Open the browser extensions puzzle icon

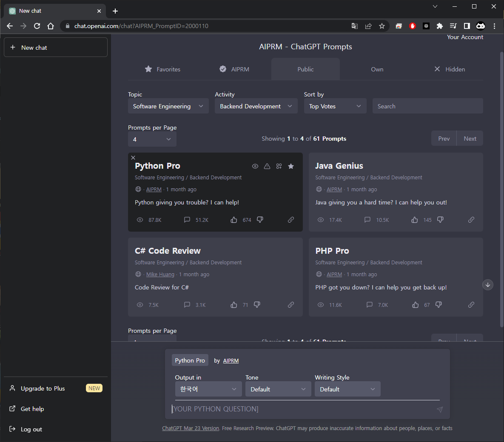pos(439,26)
